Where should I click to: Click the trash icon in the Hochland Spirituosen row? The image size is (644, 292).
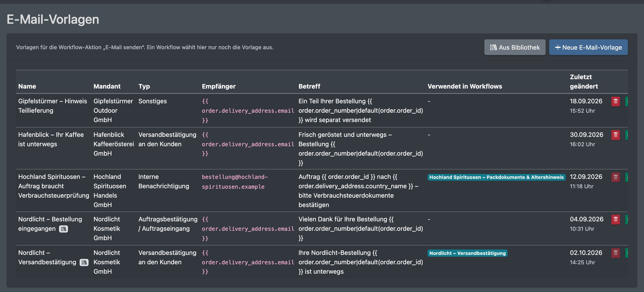616,177
